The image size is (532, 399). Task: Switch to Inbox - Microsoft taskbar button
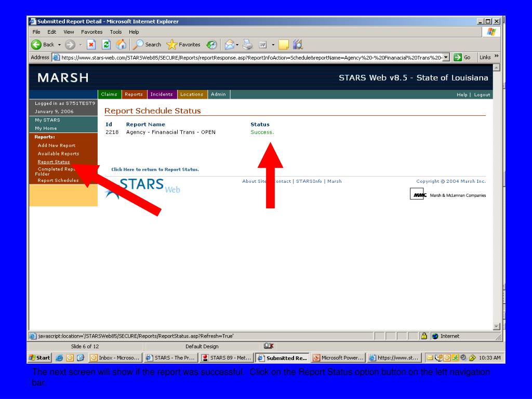pyautogui.click(x=115, y=357)
